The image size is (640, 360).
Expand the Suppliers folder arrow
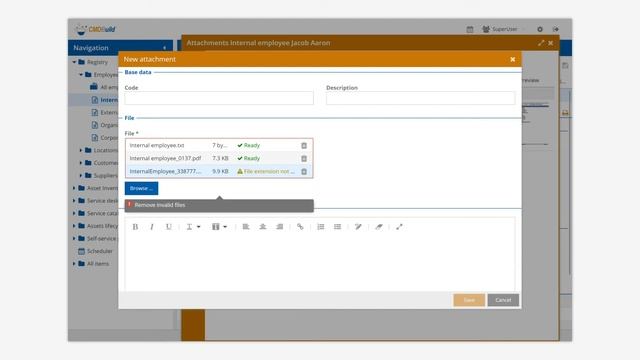[81, 176]
